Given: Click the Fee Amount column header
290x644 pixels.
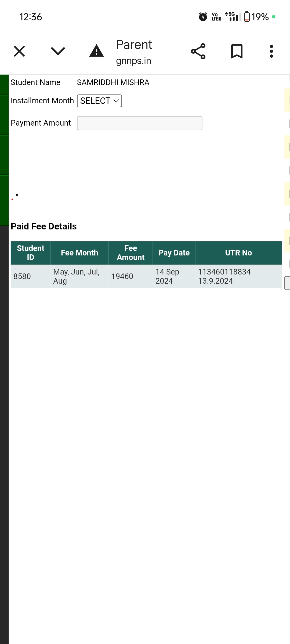Looking at the screenshot, I should pos(130,253).
